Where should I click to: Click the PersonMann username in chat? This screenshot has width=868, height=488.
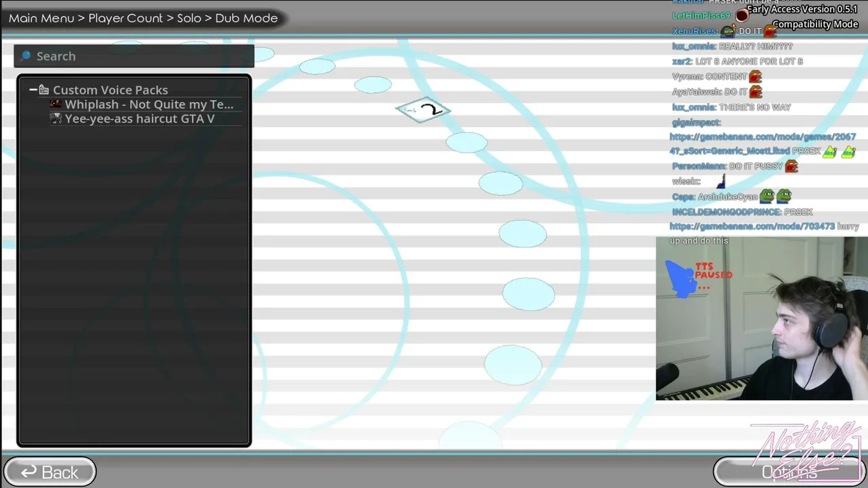pos(698,166)
